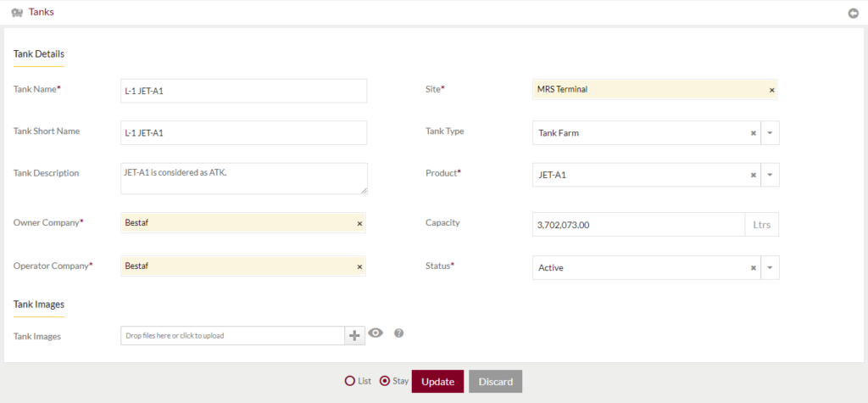The height and width of the screenshot is (403, 868).
Task: Select the List radio option
Action: pyautogui.click(x=350, y=381)
